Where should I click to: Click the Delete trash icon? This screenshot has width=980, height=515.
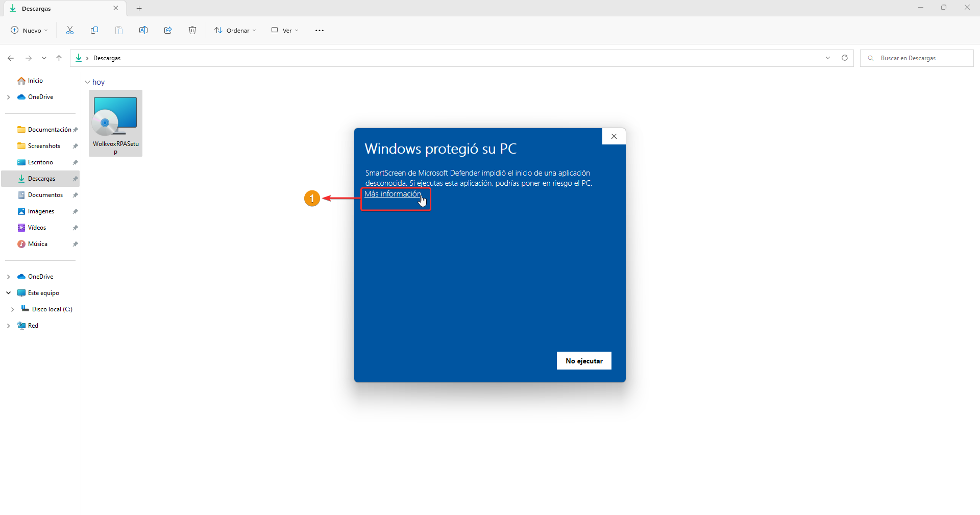tap(192, 31)
